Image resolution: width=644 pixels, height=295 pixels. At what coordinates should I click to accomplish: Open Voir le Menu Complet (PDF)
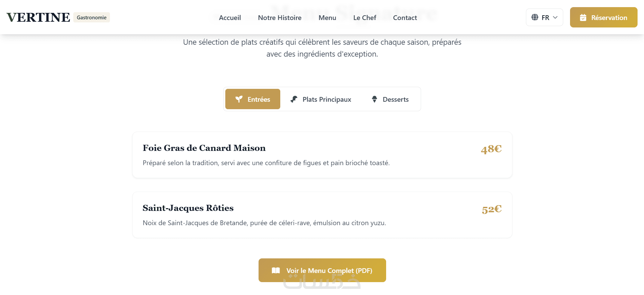(329, 270)
